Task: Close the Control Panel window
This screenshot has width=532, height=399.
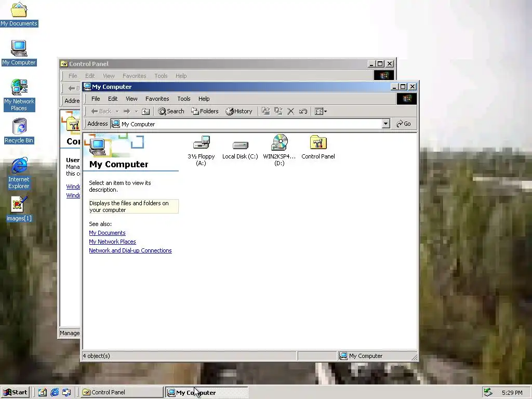Action: tap(390, 64)
